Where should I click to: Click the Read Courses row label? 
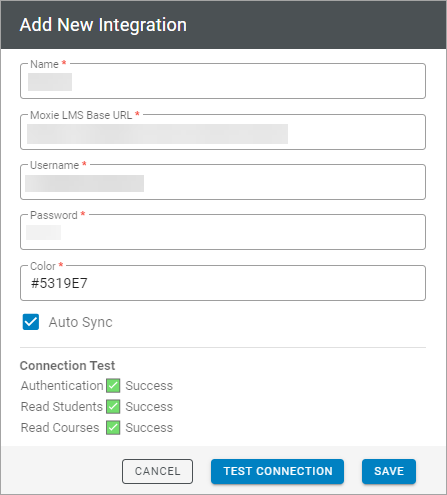pos(60,428)
